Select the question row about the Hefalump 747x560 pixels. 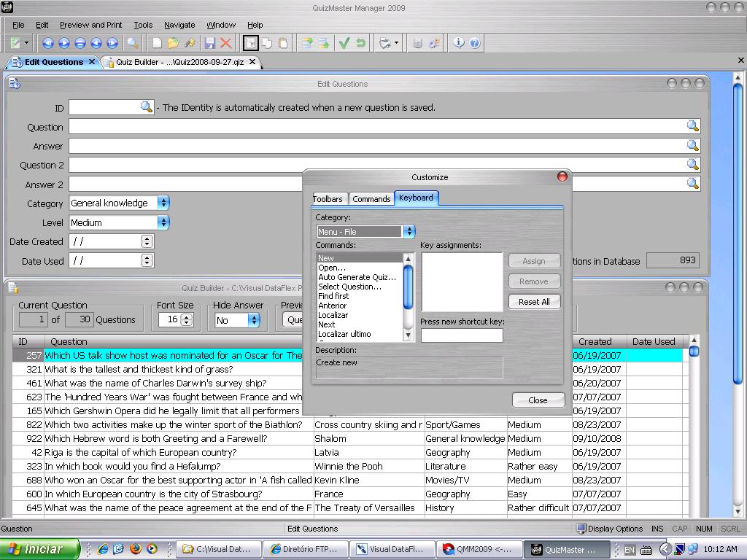pyautogui.click(x=348, y=466)
